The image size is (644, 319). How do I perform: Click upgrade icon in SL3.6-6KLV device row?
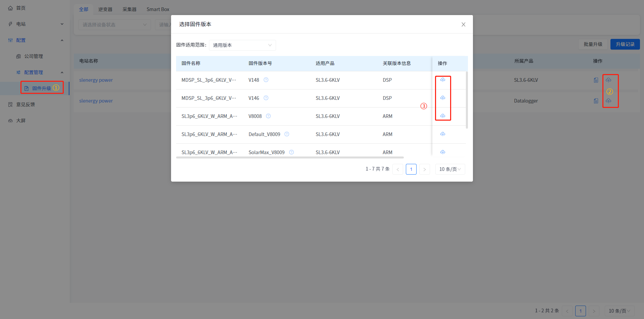(x=608, y=80)
